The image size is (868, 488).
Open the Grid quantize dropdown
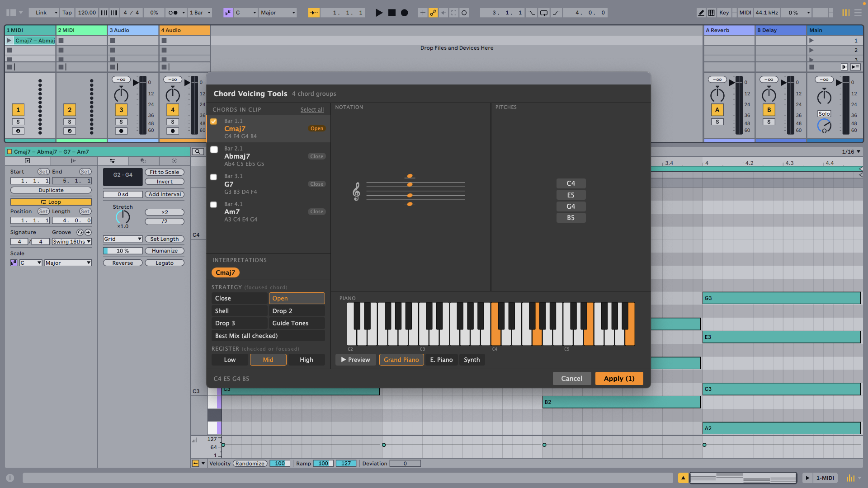click(123, 239)
